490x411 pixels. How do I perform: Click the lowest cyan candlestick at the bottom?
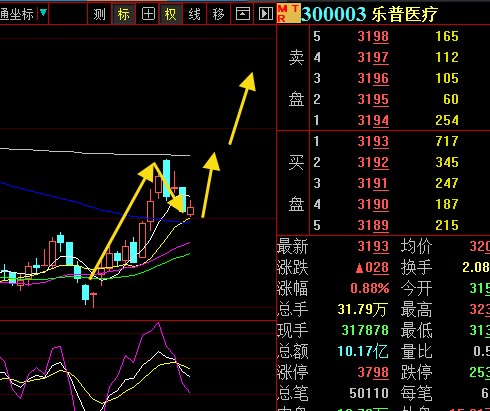[86, 293]
